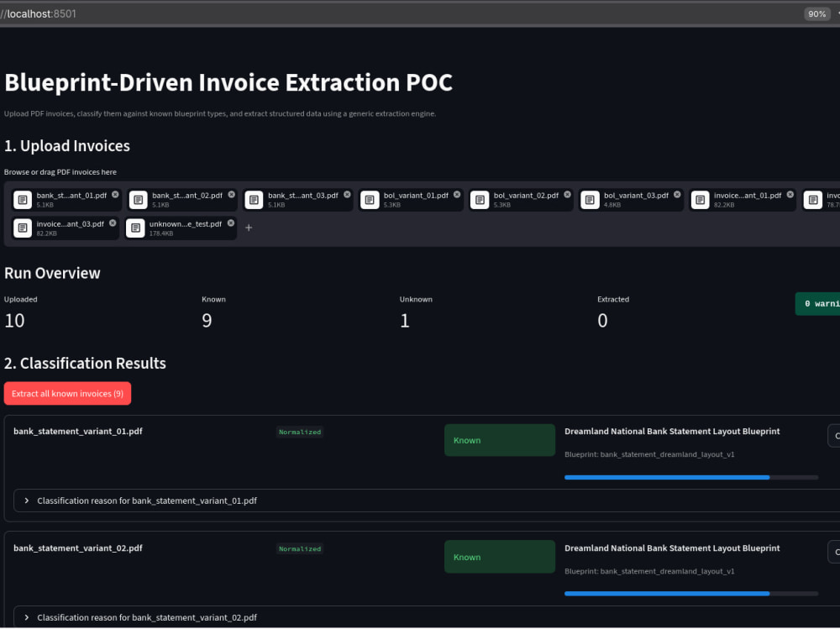The width and height of the screenshot is (840, 629).
Task: Click file icon of unknown...e_test.pdf
Action: click(135, 228)
